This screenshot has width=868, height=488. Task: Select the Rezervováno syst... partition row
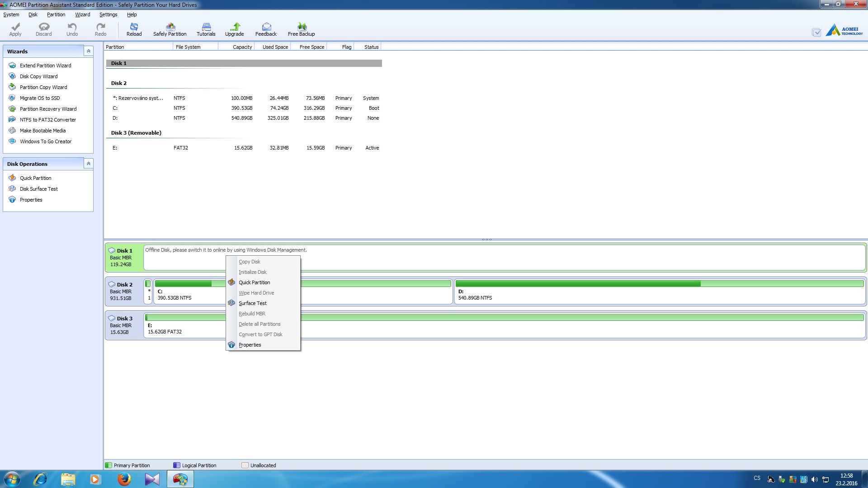coord(245,98)
